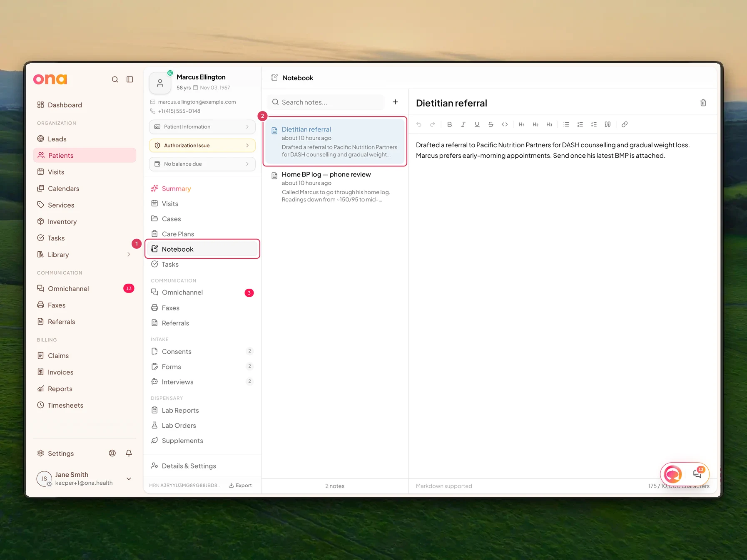Image resolution: width=747 pixels, height=560 pixels.
Task: Click the search magnifier icon beside the ona logo
Action: (115, 79)
